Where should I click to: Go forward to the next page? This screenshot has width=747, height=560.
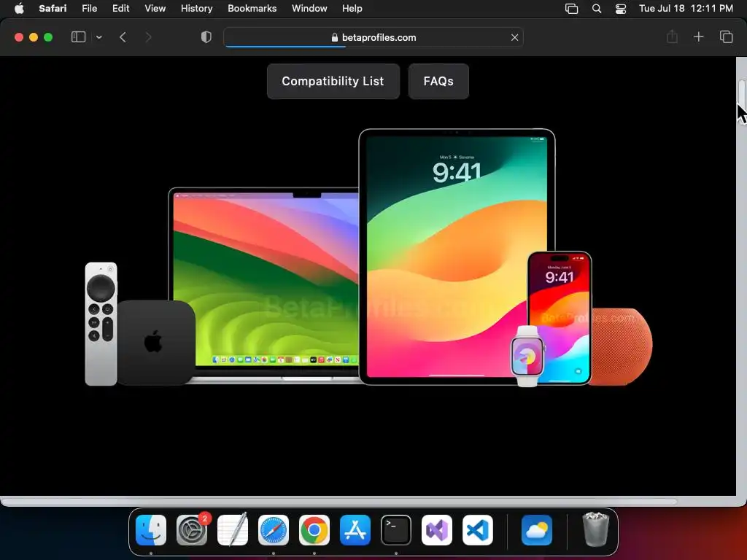click(148, 37)
